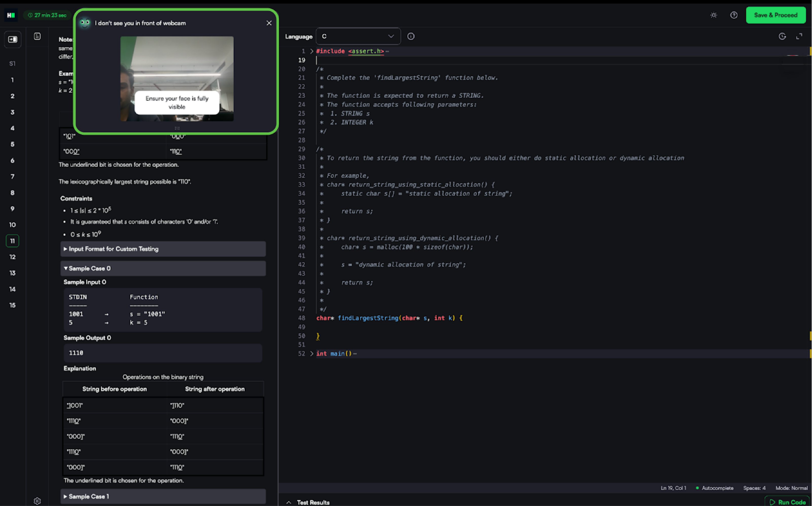Open the problem description document icon
Screen dimensions: 812x506
pos(37,37)
